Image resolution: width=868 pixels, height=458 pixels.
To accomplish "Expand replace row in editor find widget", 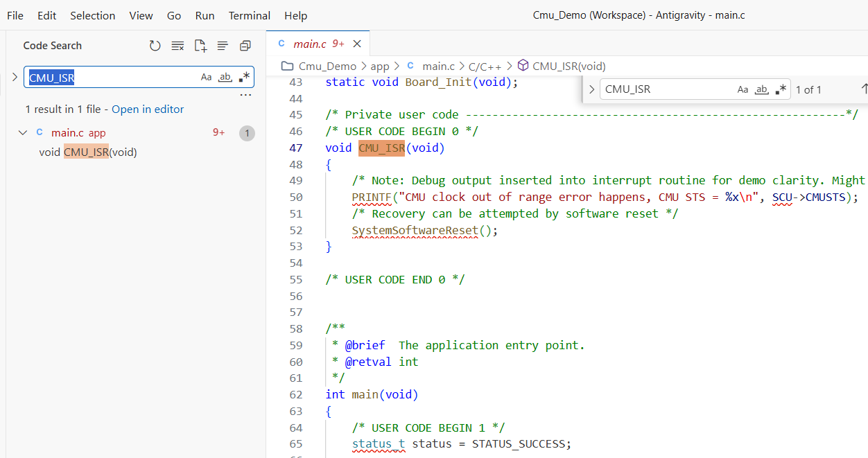I will (x=591, y=89).
